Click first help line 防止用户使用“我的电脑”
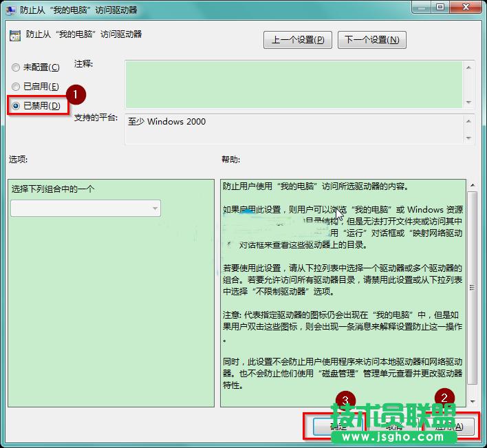This screenshot has width=487, height=448. pos(316,186)
